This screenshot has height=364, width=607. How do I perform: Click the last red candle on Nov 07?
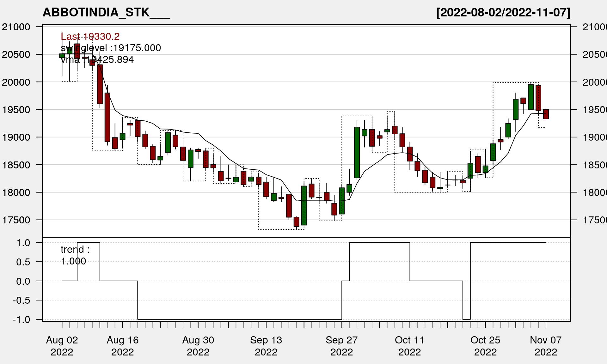pos(546,114)
